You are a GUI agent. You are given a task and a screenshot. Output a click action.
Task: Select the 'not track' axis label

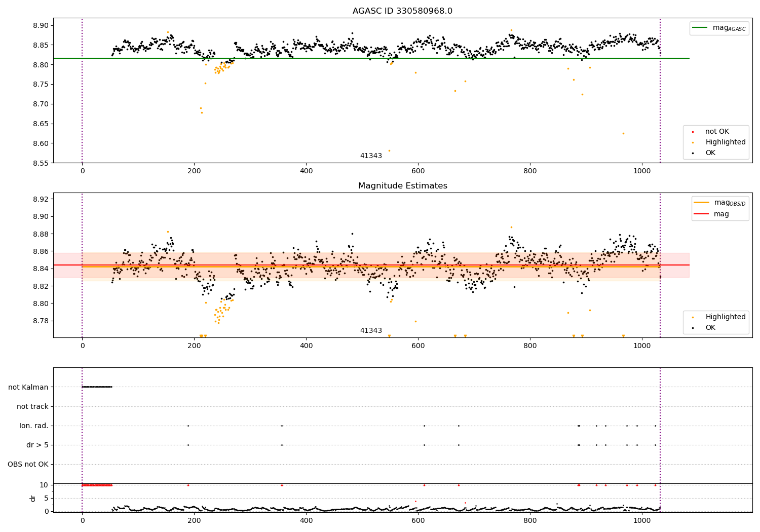coord(32,406)
